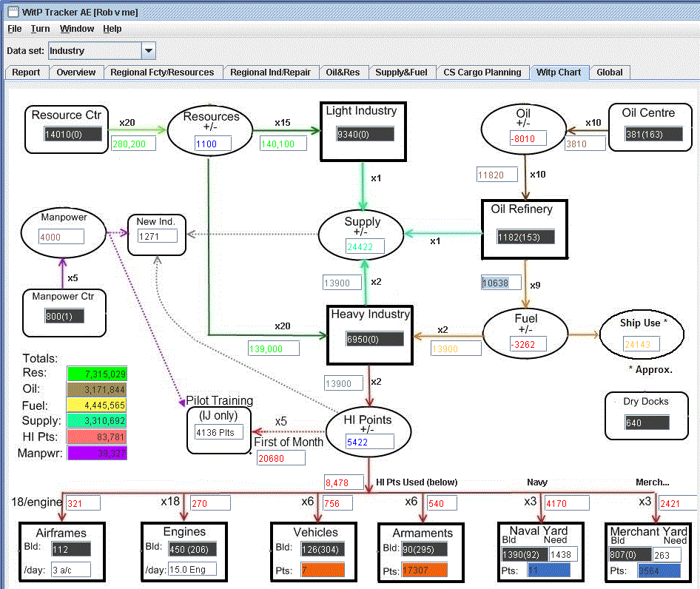This screenshot has height=589, width=700.
Task: Switch to the Oil&Res tab
Action: [343, 73]
